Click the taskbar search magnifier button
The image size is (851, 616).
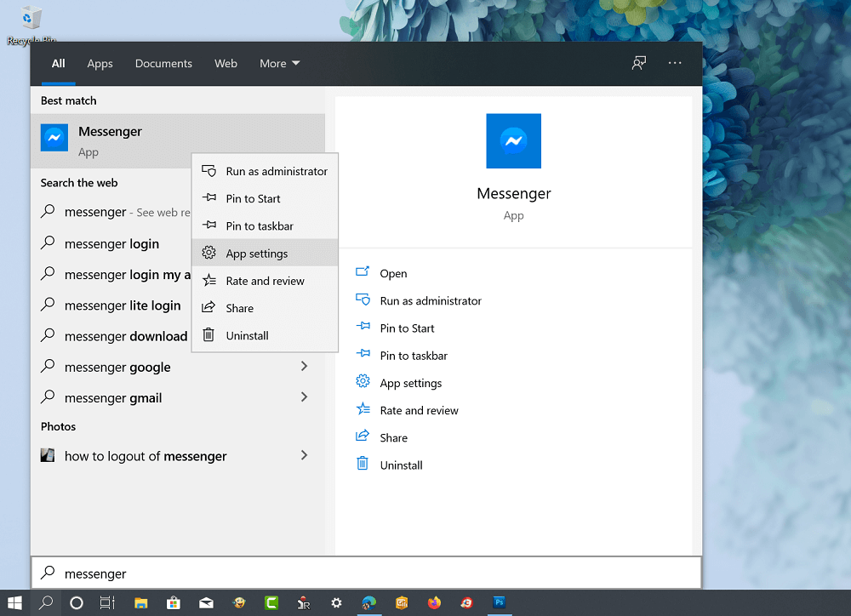(46, 602)
